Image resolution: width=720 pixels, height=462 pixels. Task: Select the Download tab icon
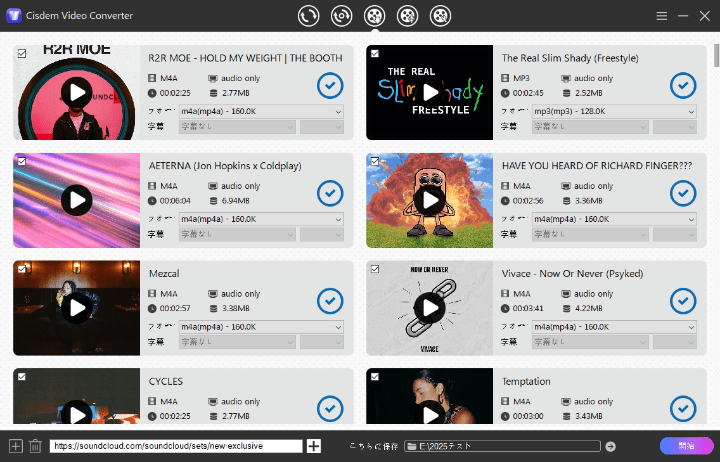(374, 16)
